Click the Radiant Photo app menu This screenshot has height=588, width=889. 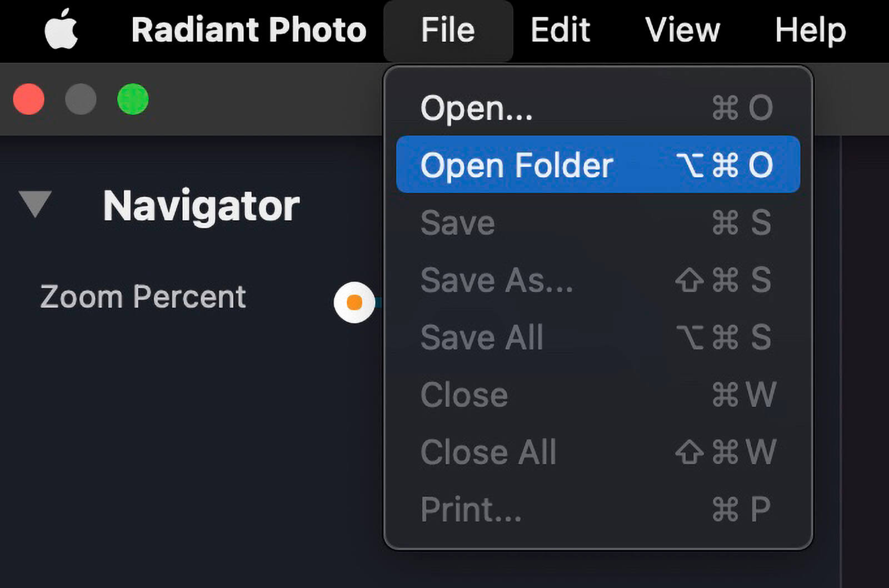coord(248,30)
